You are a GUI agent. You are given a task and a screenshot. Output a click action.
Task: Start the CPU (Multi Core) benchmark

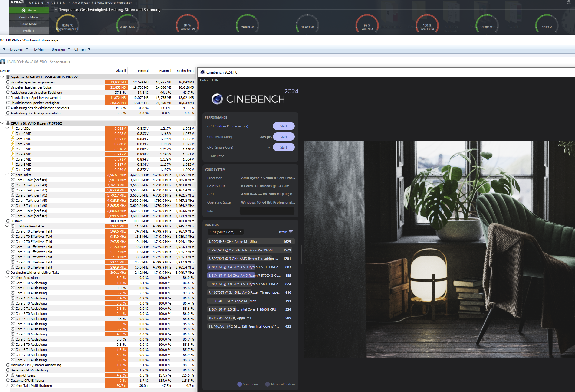[x=284, y=137]
